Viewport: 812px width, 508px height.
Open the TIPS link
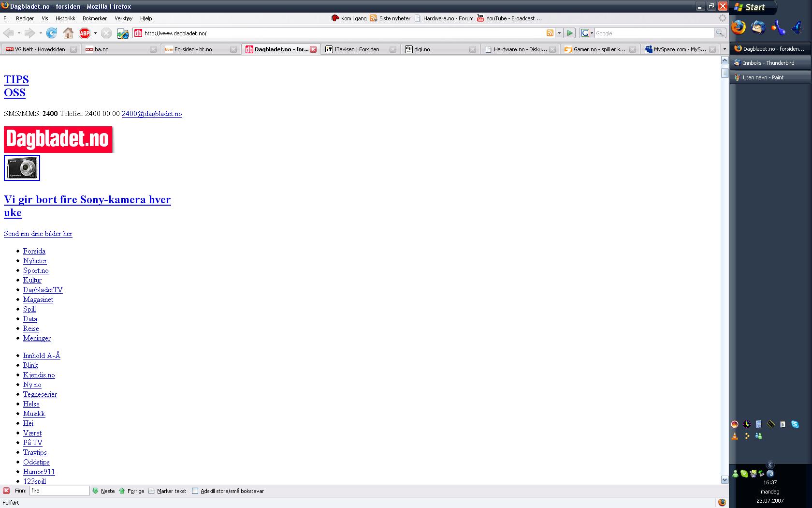[x=16, y=79]
